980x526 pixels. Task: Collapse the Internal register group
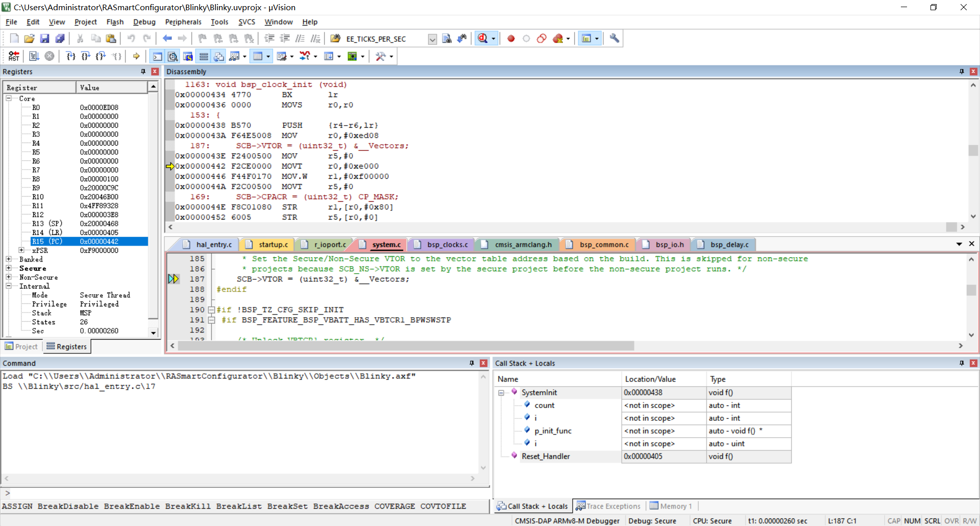click(9, 285)
